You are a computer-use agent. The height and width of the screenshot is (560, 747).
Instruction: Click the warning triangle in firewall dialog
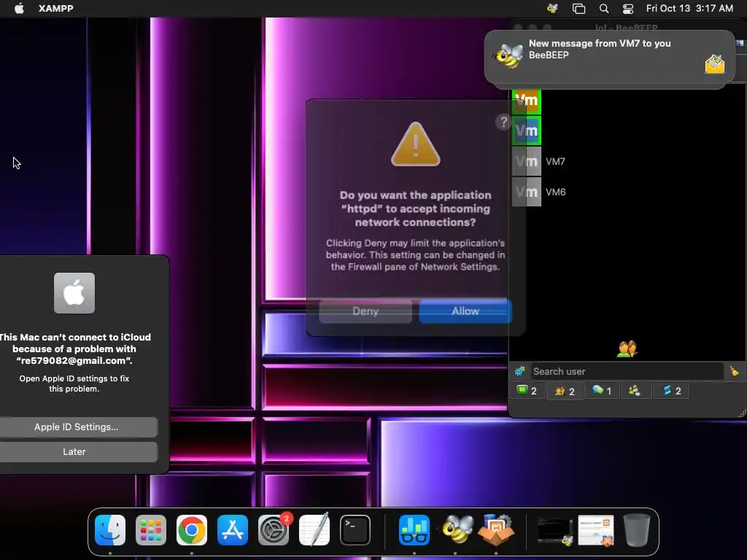point(415,144)
